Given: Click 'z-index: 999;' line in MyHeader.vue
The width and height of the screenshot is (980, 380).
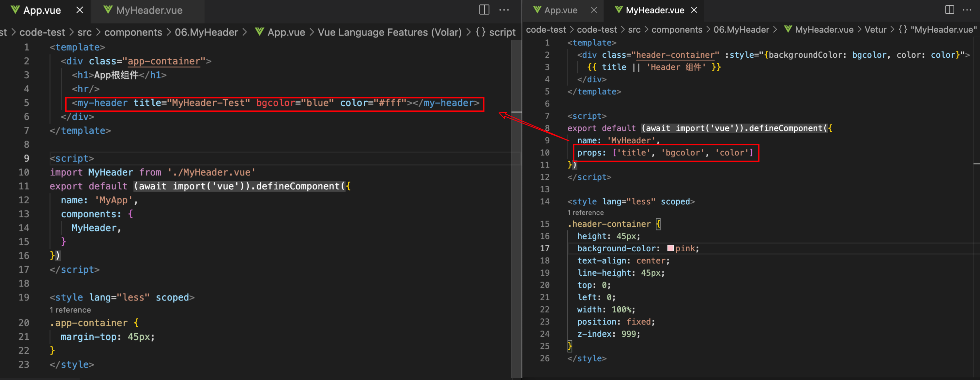Looking at the screenshot, I should 609,334.
